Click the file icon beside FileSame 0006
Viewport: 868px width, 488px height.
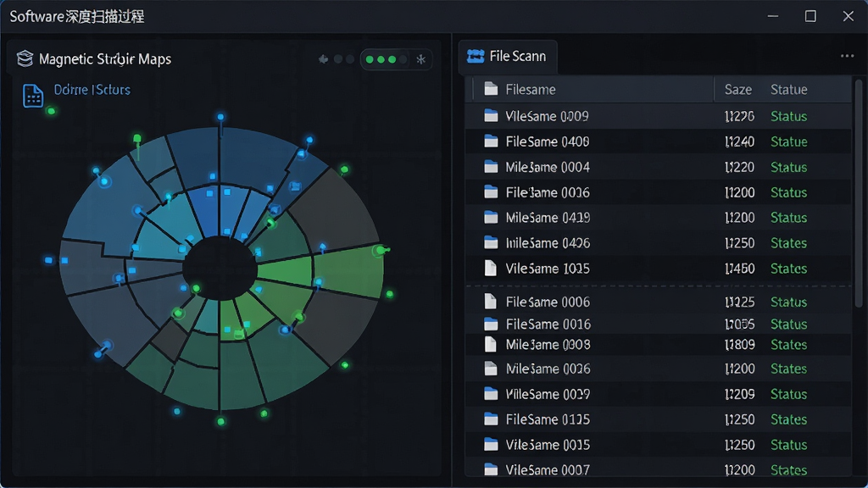[x=491, y=302]
